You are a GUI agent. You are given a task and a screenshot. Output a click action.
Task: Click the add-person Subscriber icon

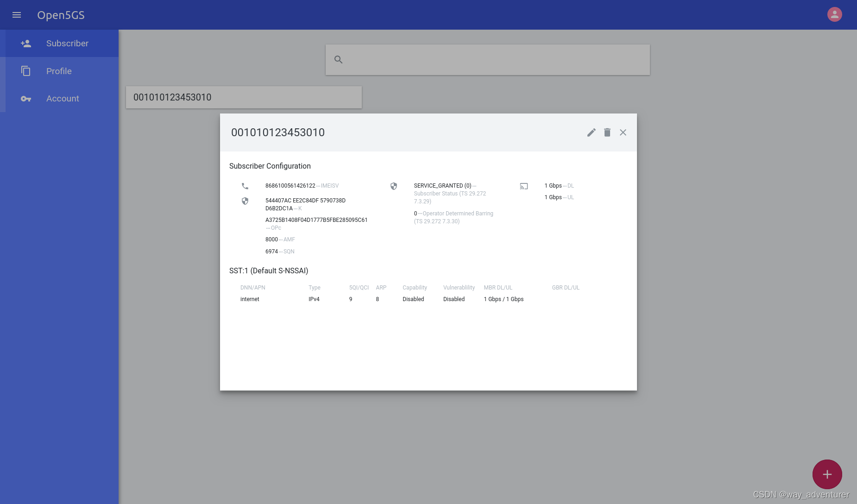click(26, 44)
